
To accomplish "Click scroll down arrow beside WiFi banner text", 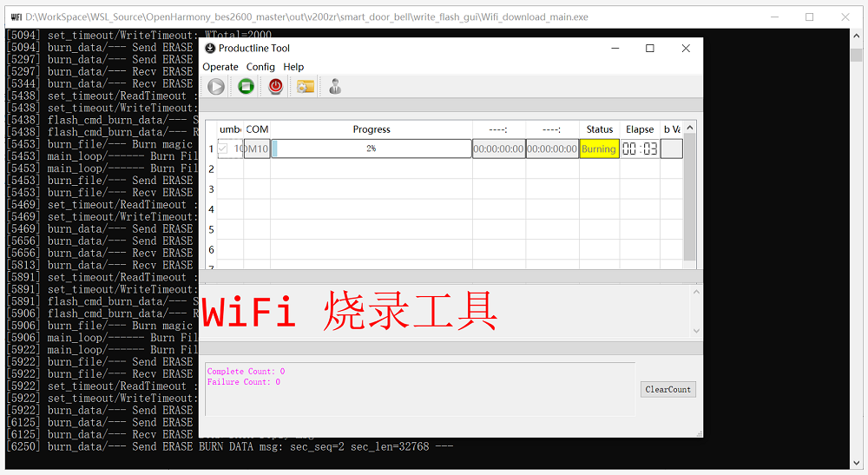I will 696,331.
